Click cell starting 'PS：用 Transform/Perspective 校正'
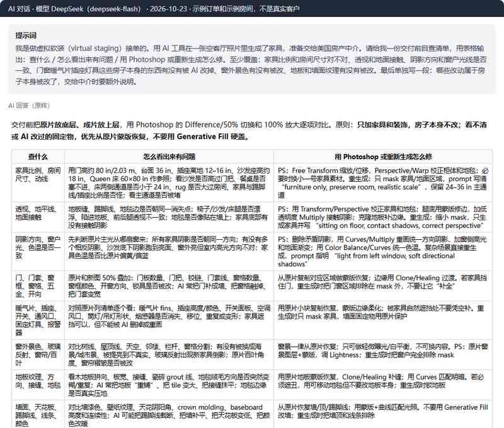Screen dimensions: 504x428 click(383, 217)
